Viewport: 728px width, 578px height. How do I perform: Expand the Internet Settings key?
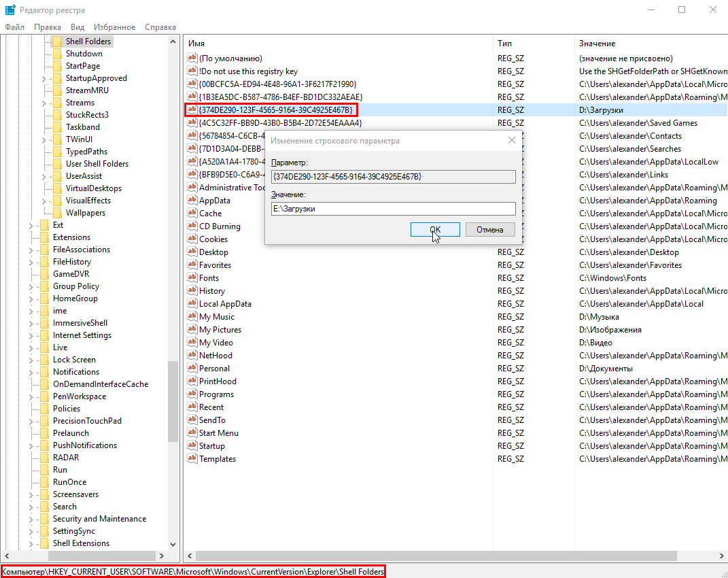[31, 335]
